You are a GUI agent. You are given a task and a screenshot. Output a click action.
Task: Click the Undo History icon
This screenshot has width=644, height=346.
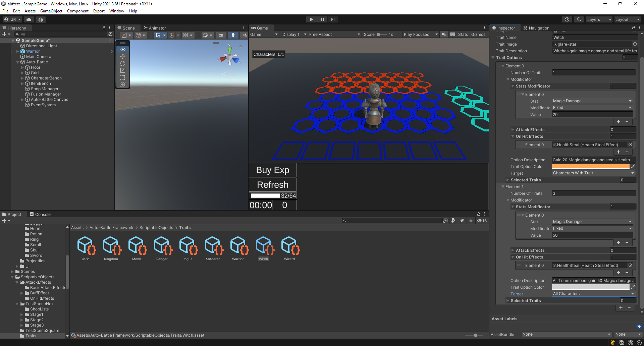(567, 19)
